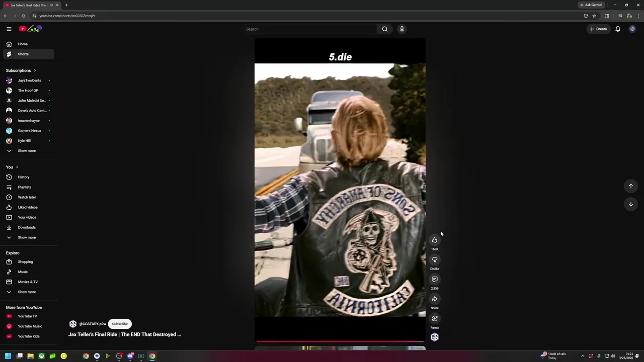Select Shorts in the sidebar

(28, 54)
